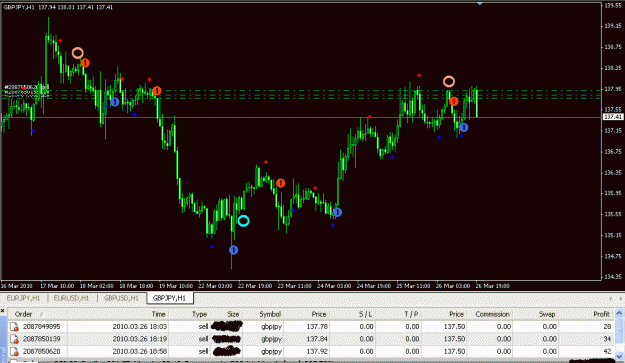Click the order icon for ticket 2087850620

click(14, 351)
